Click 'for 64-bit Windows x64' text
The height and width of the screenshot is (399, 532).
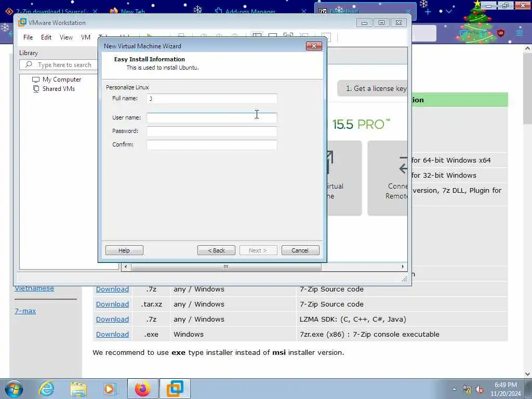451,160
